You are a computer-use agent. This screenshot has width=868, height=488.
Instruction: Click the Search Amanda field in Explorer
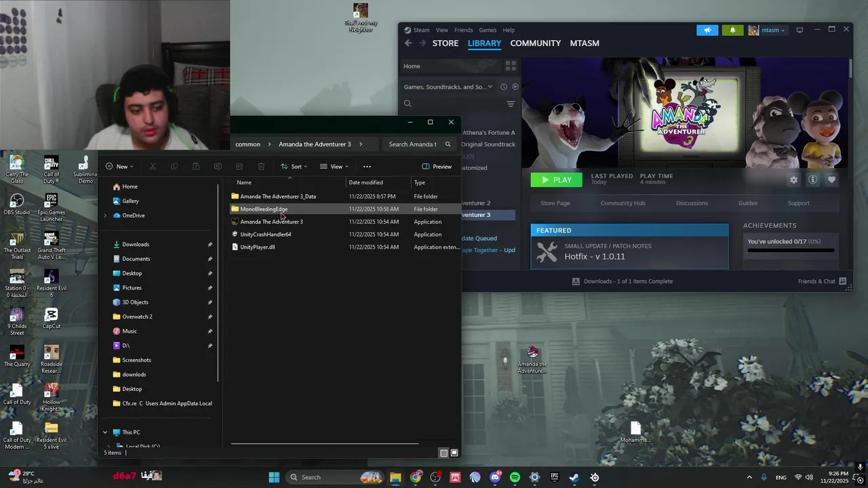tap(418, 144)
